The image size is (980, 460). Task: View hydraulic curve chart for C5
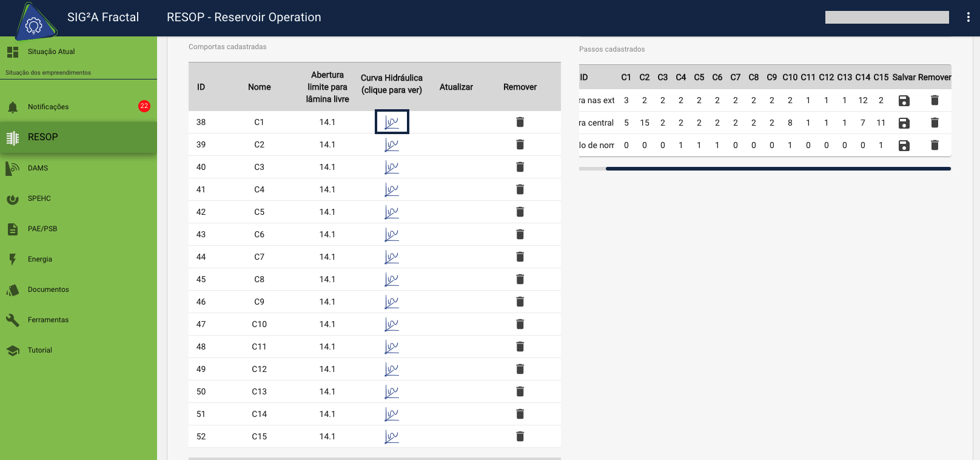point(392,212)
